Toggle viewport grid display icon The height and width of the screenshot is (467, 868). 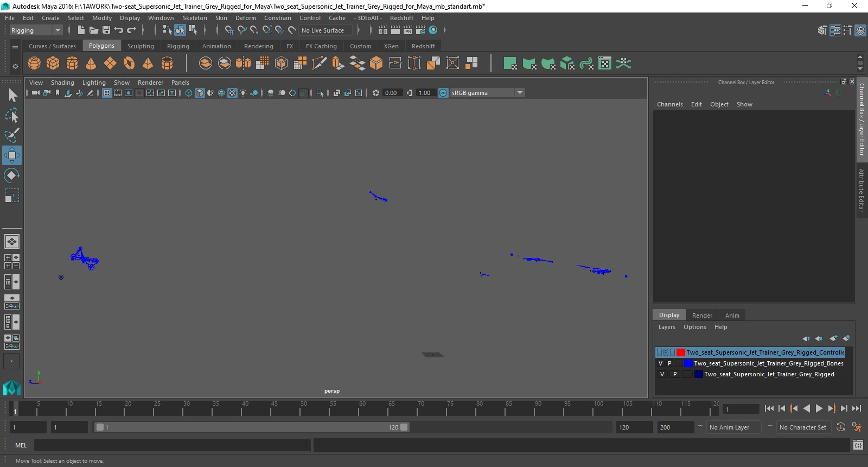click(x=107, y=93)
